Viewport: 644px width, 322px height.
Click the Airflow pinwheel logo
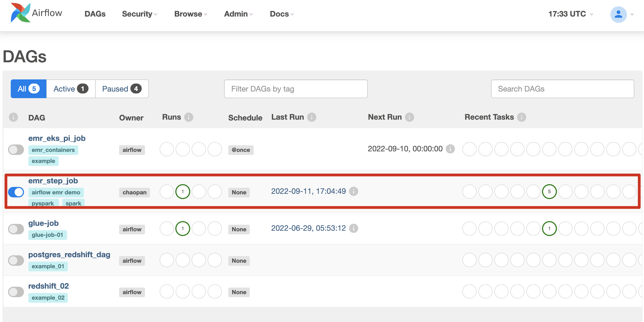[x=20, y=13]
